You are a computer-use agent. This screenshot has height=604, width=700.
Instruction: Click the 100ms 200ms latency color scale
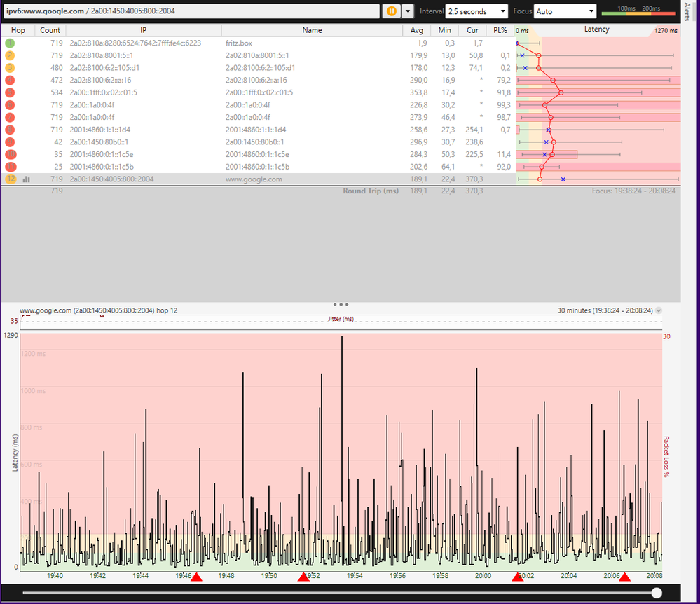[638, 13]
